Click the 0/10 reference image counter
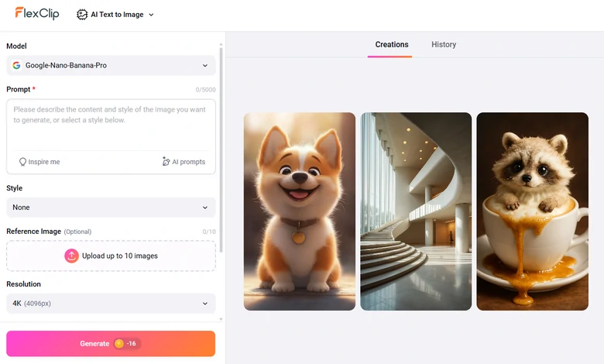This screenshot has width=604, height=364. (x=209, y=232)
